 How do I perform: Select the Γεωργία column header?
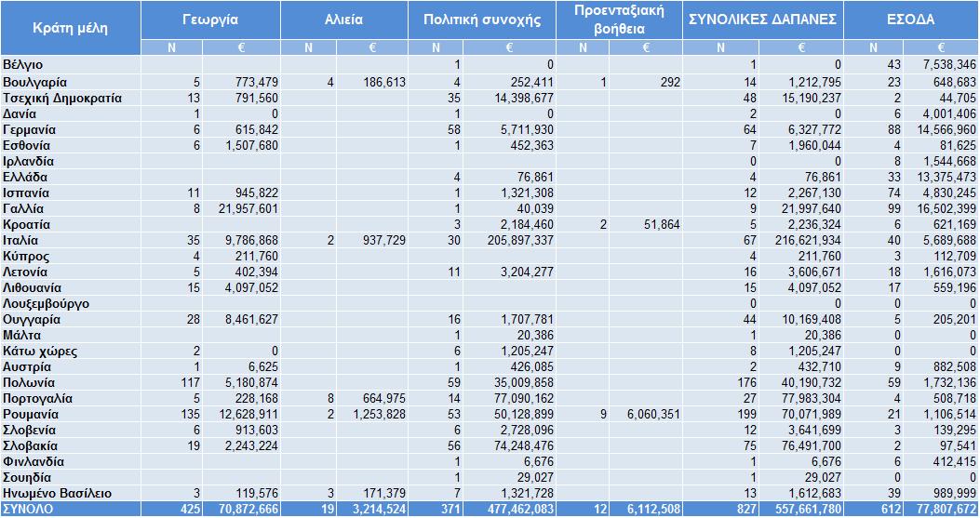(210, 20)
